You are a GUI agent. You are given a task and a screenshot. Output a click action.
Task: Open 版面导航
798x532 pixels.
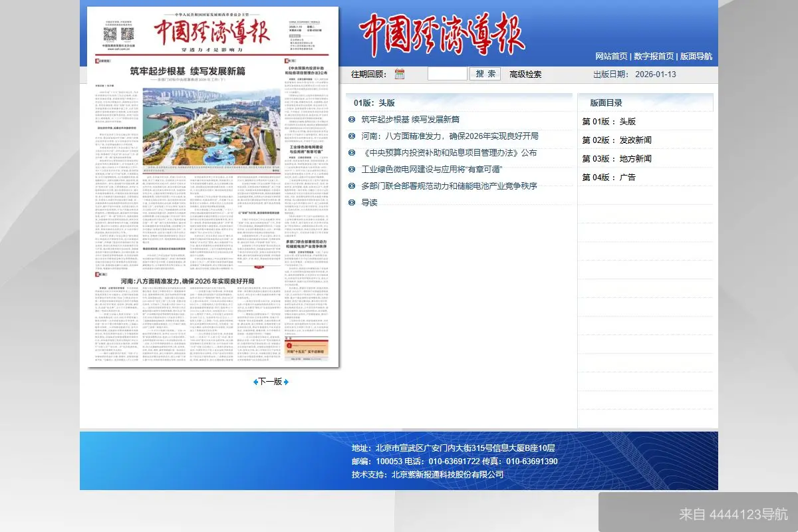click(x=695, y=57)
